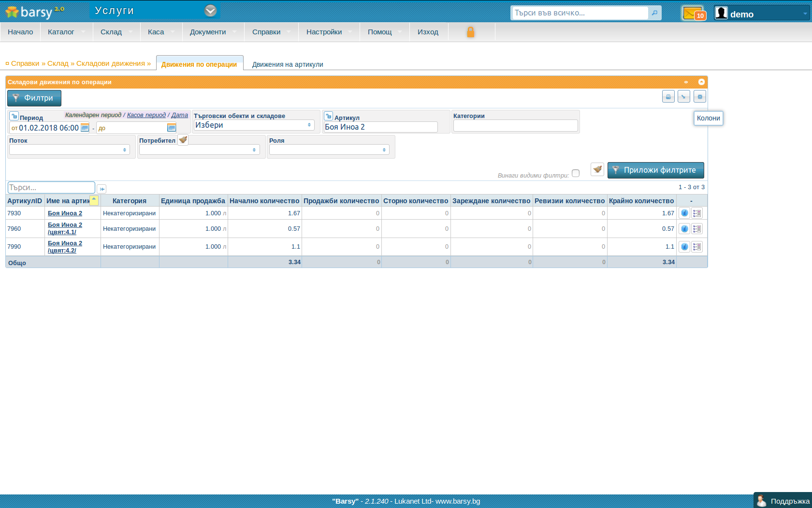Screen dimensions: 812x508
Task: Click the Артикул field with Боя Иноа 2
Action: pos(381,127)
